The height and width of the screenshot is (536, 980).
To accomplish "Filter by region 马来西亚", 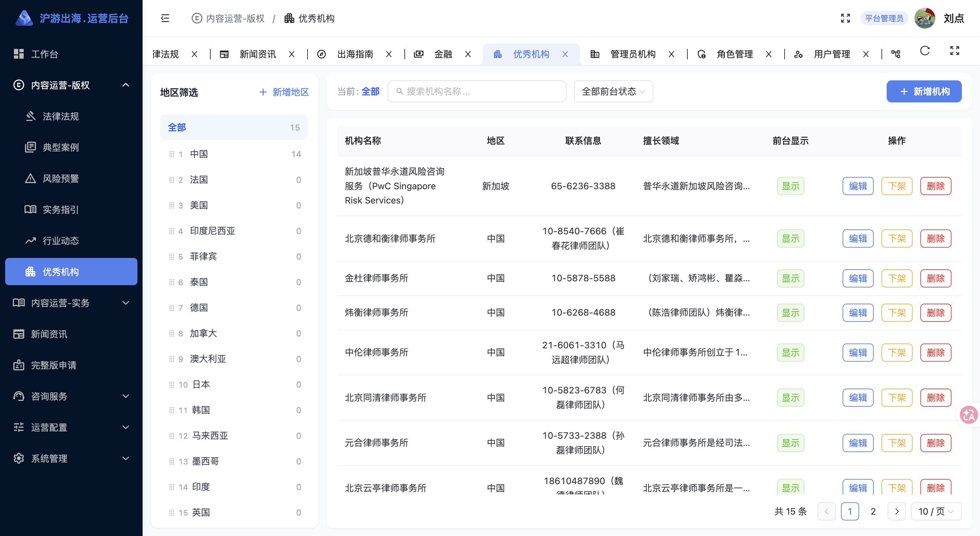I will point(234,436).
